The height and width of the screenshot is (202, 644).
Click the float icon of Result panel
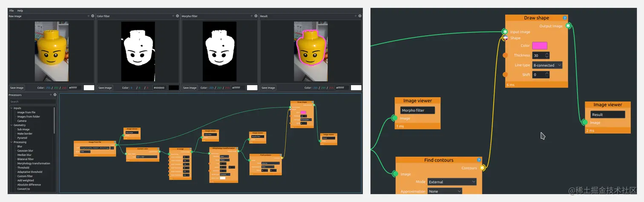coord(356,16)
